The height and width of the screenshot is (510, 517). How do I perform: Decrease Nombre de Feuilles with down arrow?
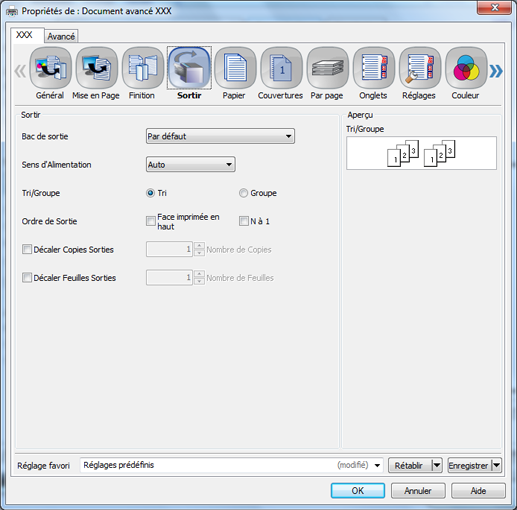[199, 281]
